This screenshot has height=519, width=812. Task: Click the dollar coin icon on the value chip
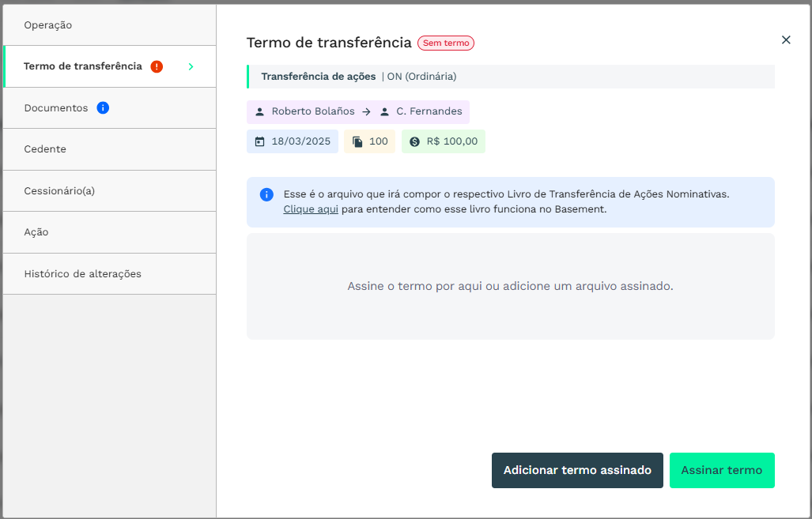(x=415, y=142)
